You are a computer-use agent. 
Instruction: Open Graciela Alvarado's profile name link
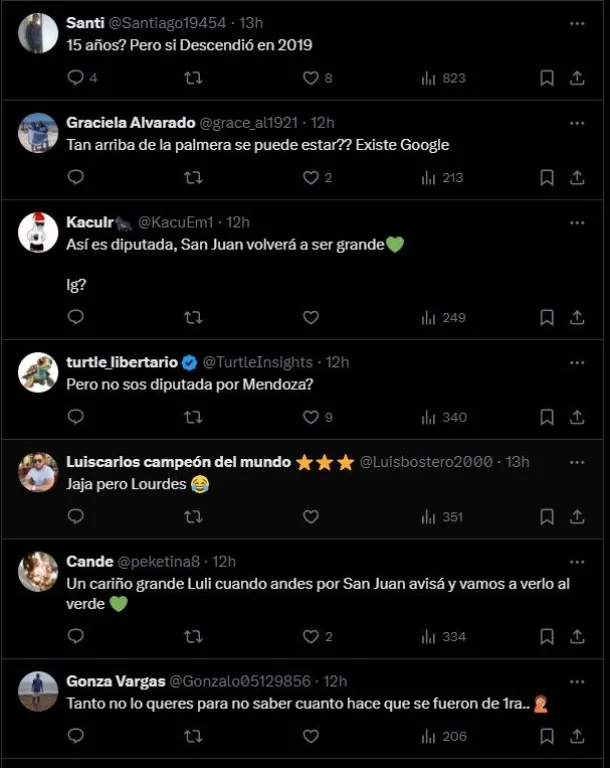130,123
